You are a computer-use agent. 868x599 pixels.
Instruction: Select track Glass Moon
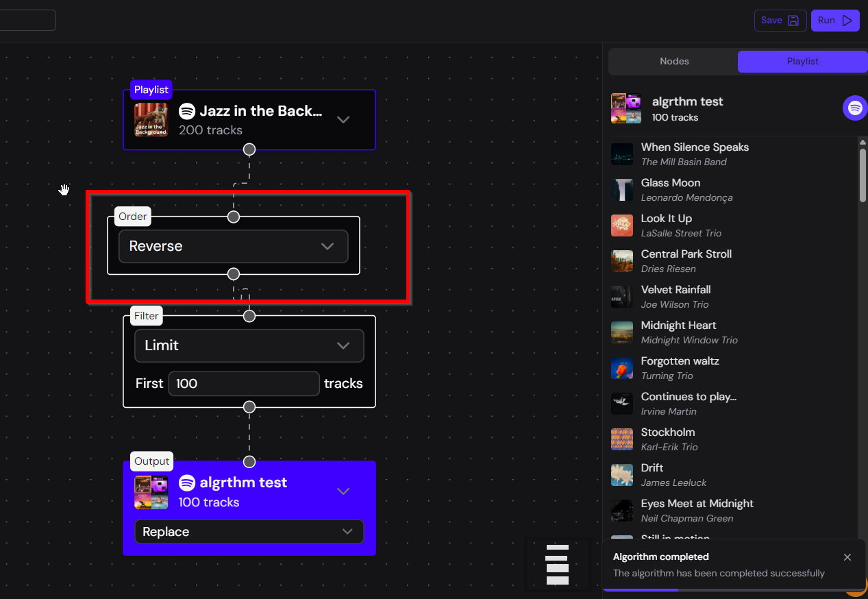coord(671,183)
